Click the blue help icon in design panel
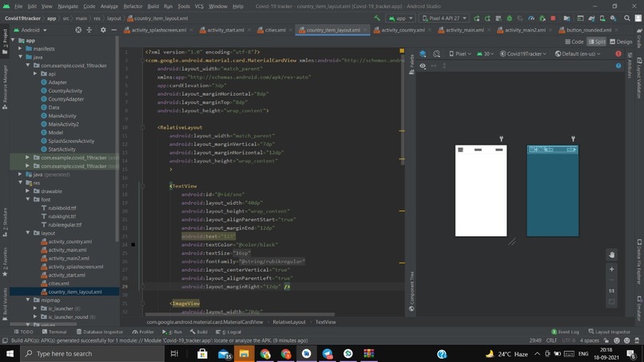The width and height of the screenshot is (644, 362). (618, 66)
